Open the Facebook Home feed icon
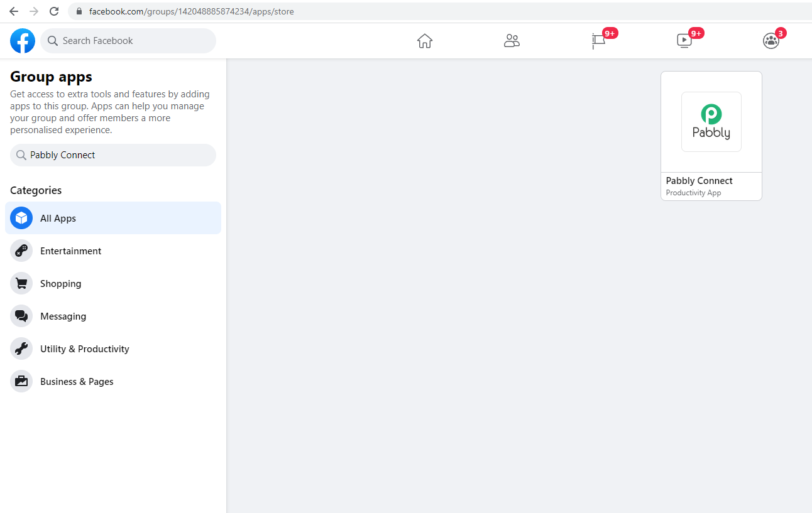 (x=425, y=41)
